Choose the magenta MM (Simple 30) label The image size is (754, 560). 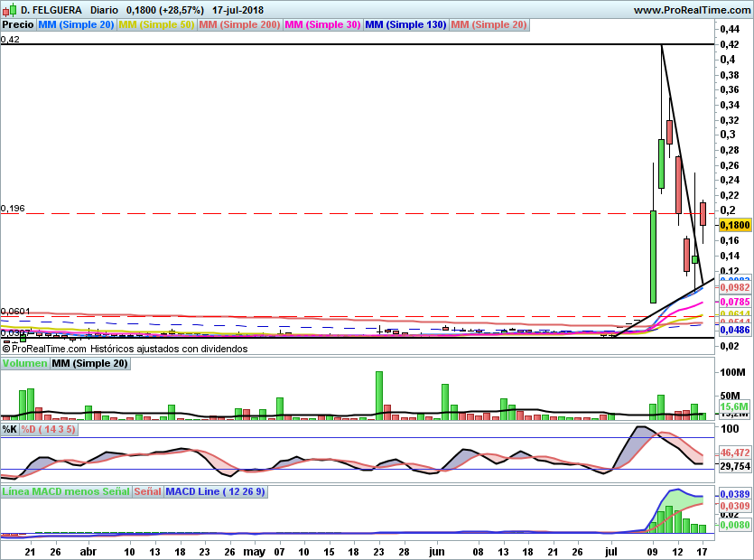[x=322, y=24]
